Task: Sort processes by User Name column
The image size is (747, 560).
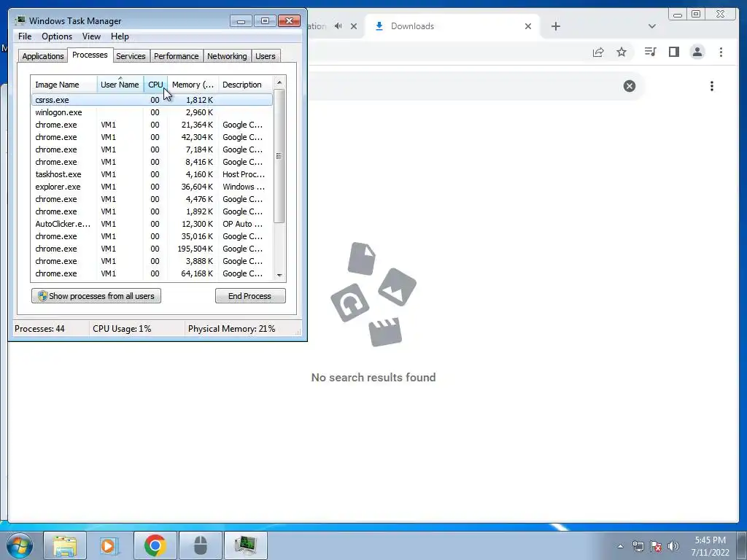Action: [120, 85]
